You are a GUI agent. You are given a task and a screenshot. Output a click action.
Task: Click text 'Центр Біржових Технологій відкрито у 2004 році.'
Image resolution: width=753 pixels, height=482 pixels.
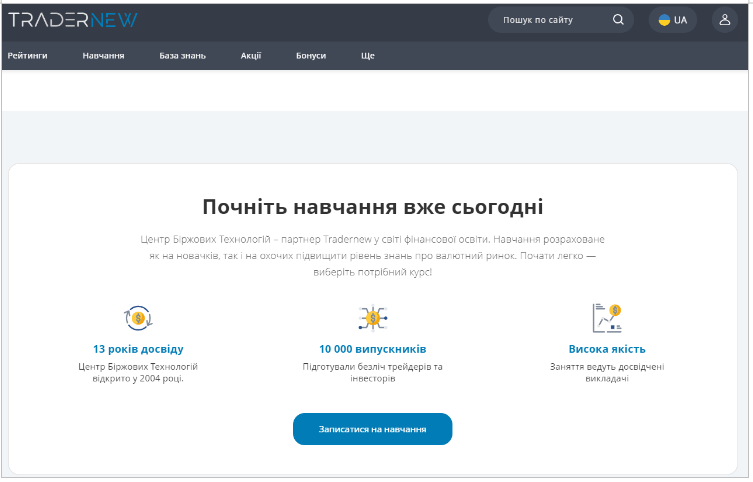138,373
